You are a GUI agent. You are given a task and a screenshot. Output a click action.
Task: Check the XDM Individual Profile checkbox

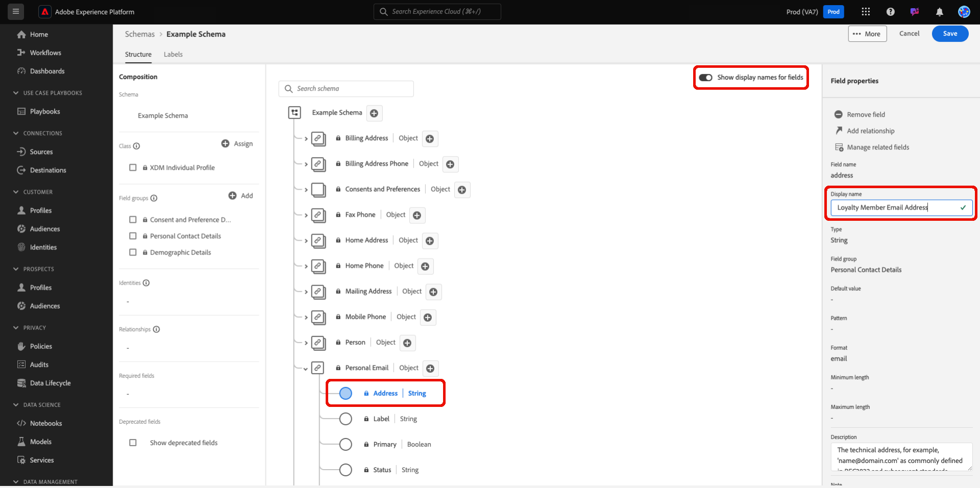coord(133,167)
